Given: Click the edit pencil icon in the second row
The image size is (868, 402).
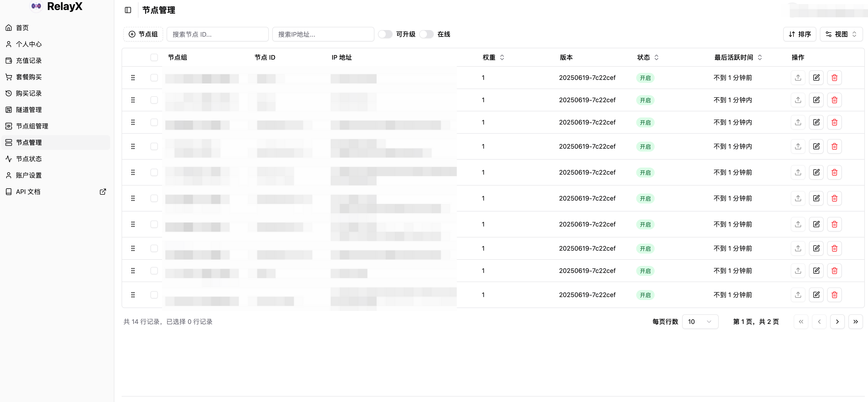Looking at the screenshot, I should click(816, 100).
